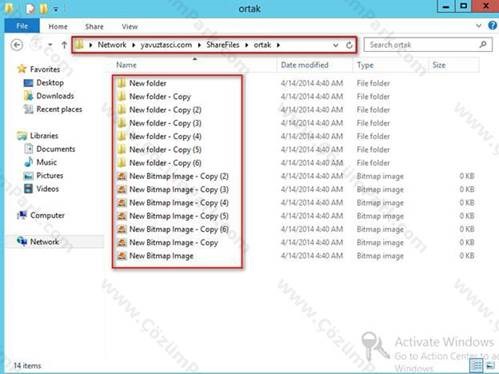The image size is (499, 374).
Task: Switch to Details view in status bar
Action: [x=476, y=365]
